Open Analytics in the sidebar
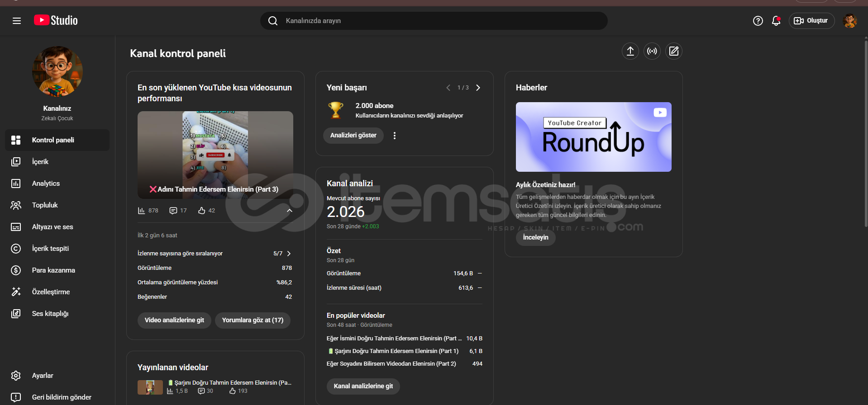 [x=46, y=184]
